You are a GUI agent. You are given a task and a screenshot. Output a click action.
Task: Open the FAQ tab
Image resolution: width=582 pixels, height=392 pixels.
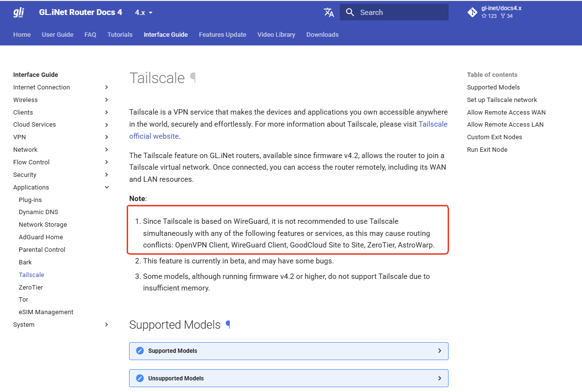90,35
